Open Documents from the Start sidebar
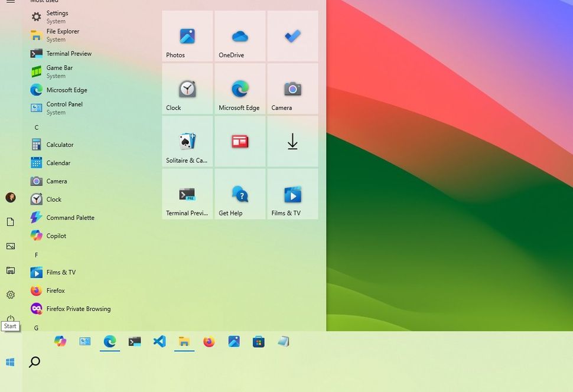The height and width of the screenshot is (392, 573). tap(10, 221)
